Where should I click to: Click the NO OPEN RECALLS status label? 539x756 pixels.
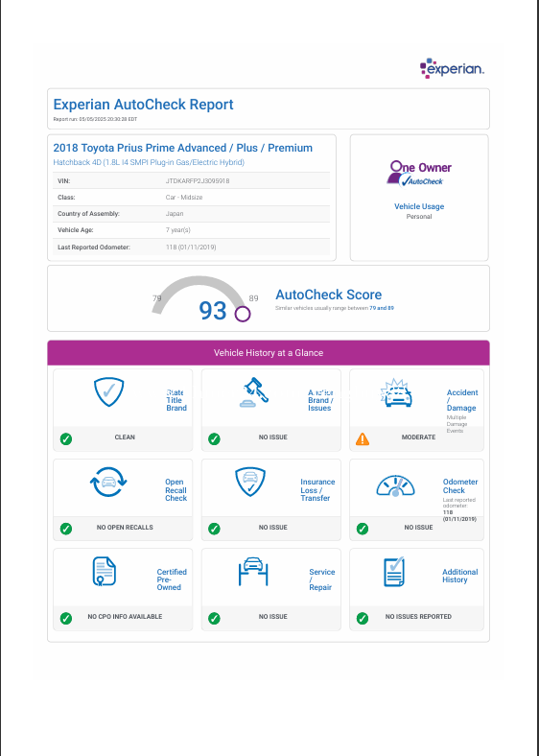click(x=125, y=528)
